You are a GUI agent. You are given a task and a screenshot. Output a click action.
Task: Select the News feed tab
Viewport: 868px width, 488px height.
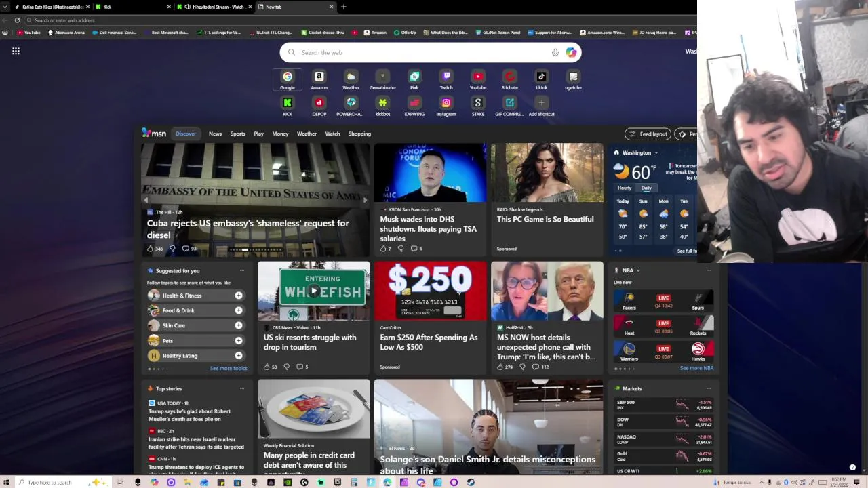click(215, 134)
